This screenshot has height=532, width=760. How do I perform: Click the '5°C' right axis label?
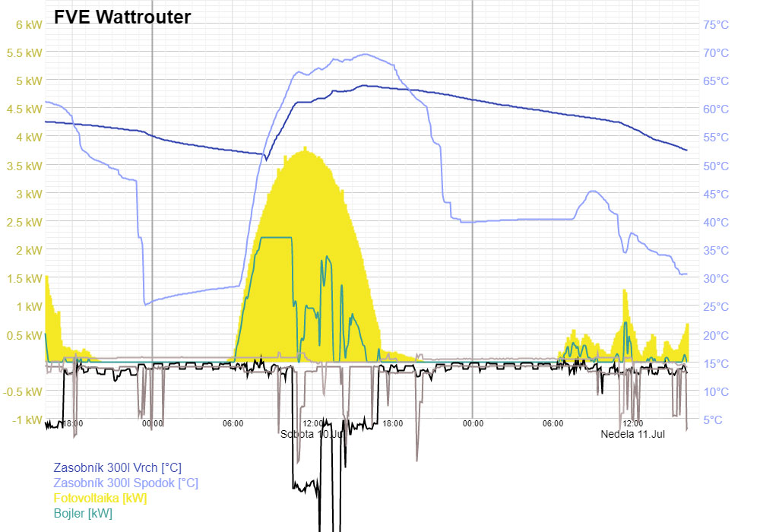pos(713,420)
